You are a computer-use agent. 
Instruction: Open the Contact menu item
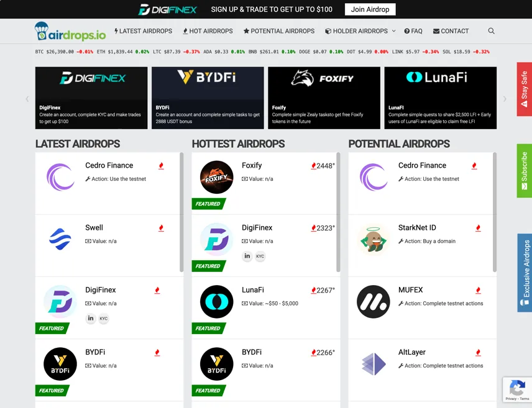(x=451, y=31)
